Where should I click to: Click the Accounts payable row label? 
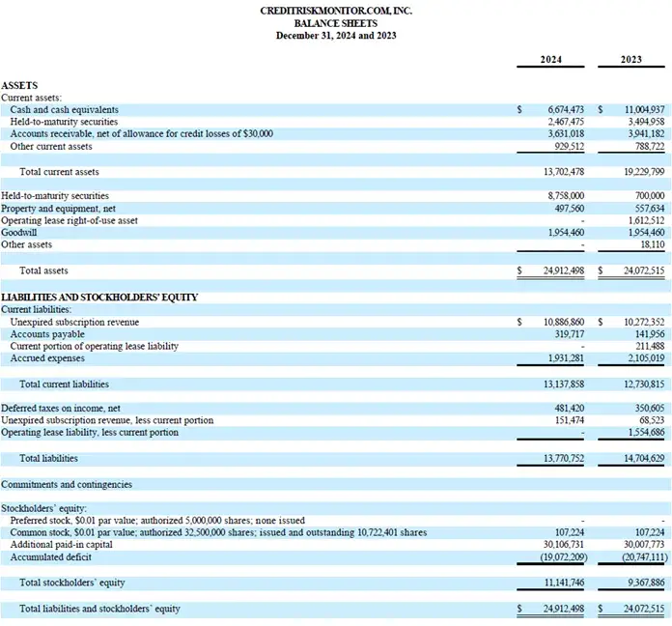(46, 333)
